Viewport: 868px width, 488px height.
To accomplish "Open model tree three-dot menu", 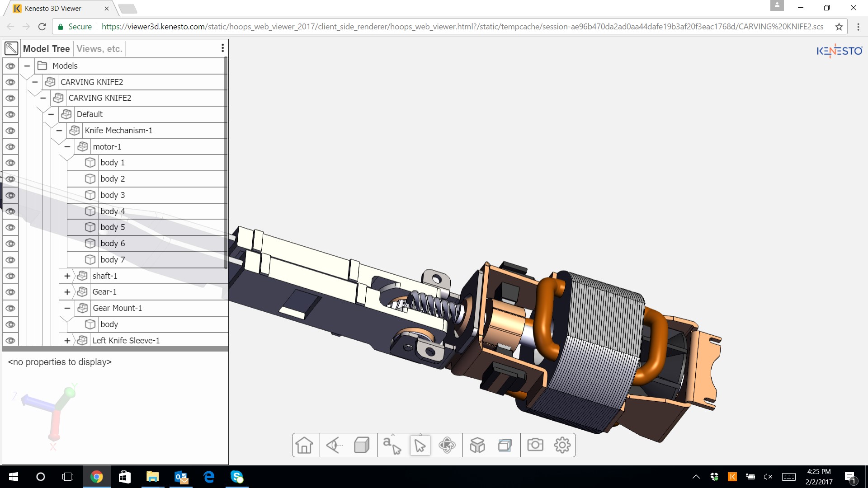I will (x=222, y=48).
